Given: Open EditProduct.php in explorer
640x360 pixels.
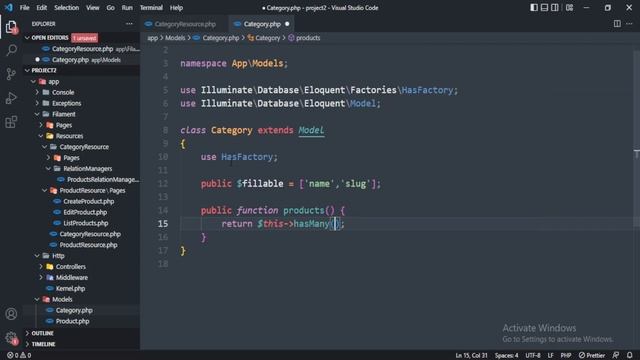Looking at the screenshot, I should 85,212.
